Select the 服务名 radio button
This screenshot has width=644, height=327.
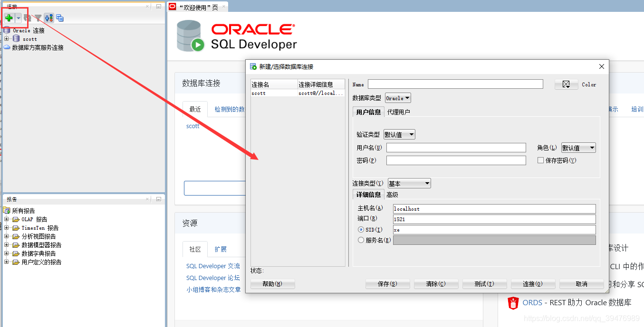coord(361,240)
